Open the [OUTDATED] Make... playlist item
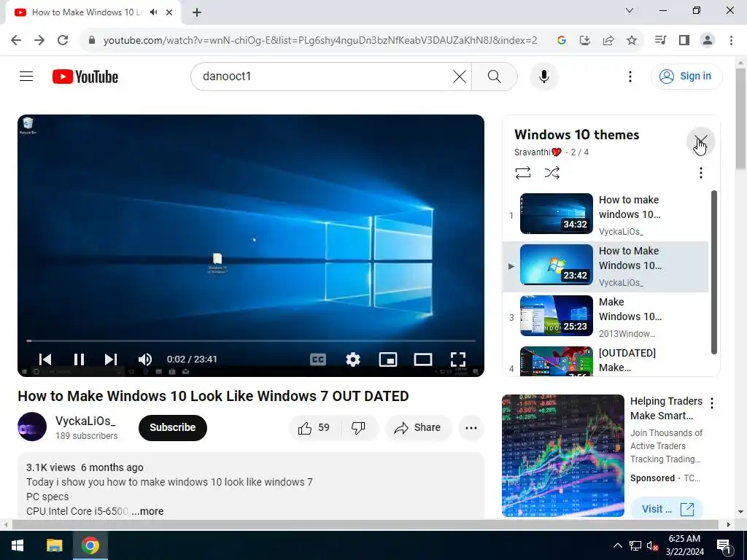 click(605, 360)
